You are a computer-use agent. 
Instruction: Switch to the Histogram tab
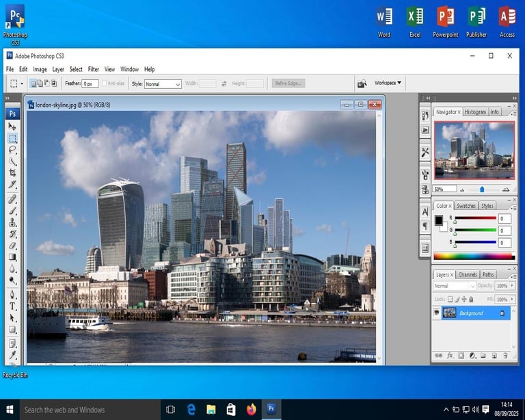click(x=475, y=112)
